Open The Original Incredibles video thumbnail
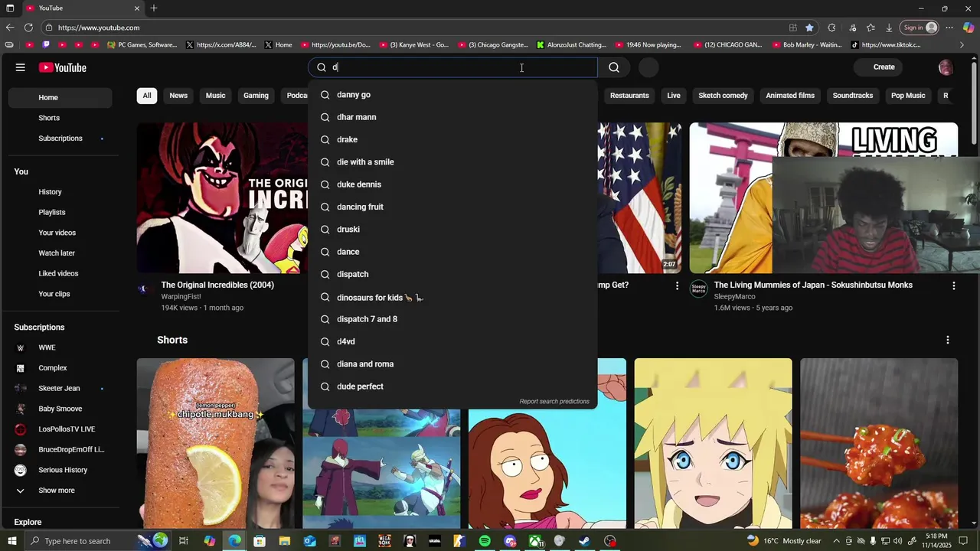Image resolution: width=980 pixels, height=551 pixels. [x=223, y=198]
